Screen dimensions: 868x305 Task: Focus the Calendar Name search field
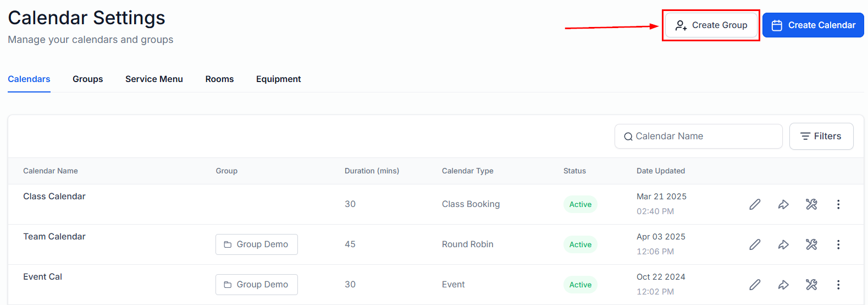pos(699,136)
